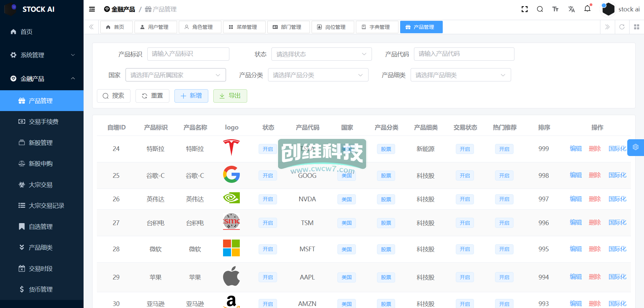
Task: Open 新股申购 in the sidebar
Action: (x=41, y=164)
